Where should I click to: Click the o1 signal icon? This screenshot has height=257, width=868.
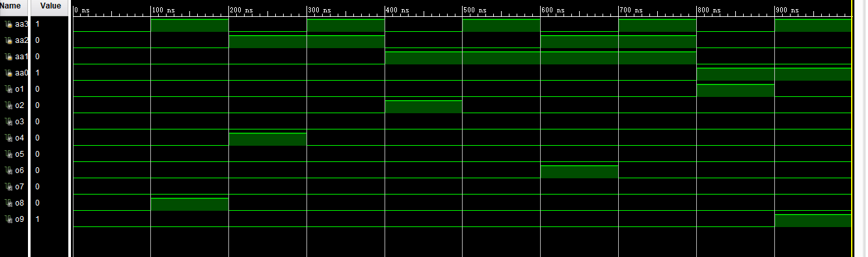[8, 89]
